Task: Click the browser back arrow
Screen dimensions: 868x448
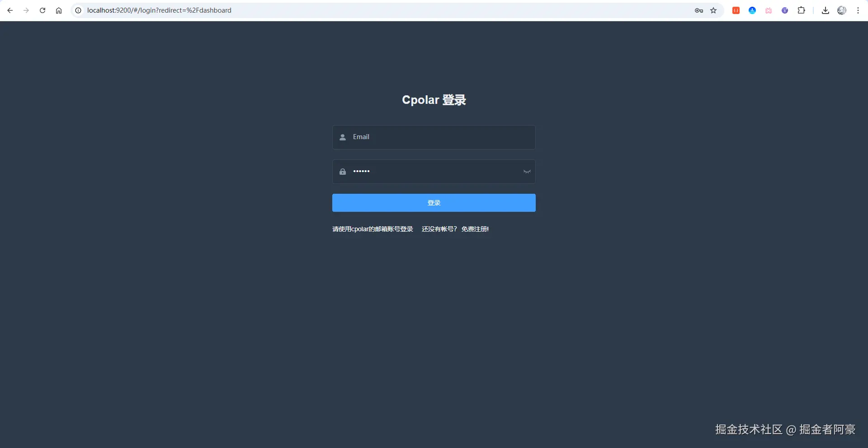Action: coord(10,10)
